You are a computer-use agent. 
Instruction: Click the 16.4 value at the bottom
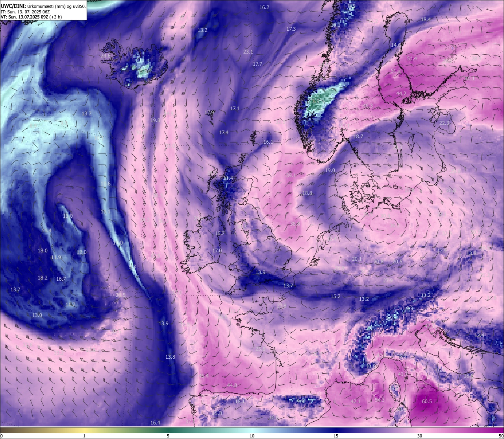pyautogui.click(x=155, y=422)
